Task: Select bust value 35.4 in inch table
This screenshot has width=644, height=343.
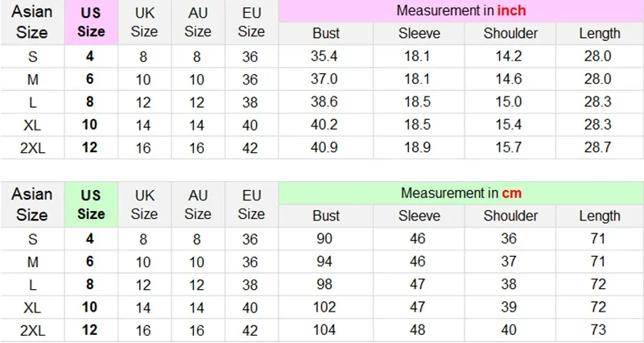Action: 326,56
